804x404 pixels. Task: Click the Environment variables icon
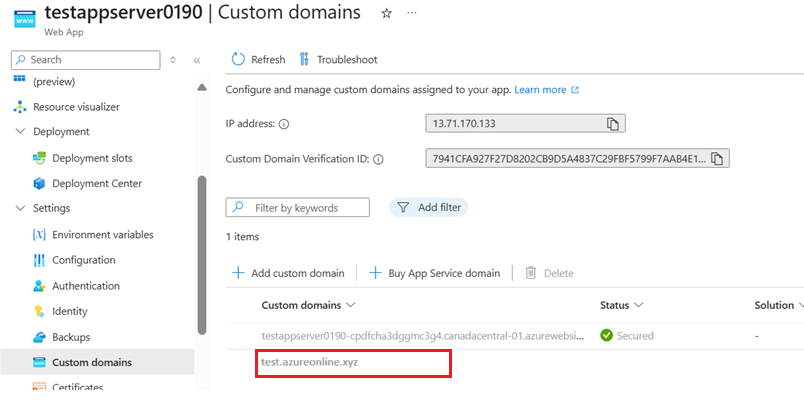click(39, 235)
